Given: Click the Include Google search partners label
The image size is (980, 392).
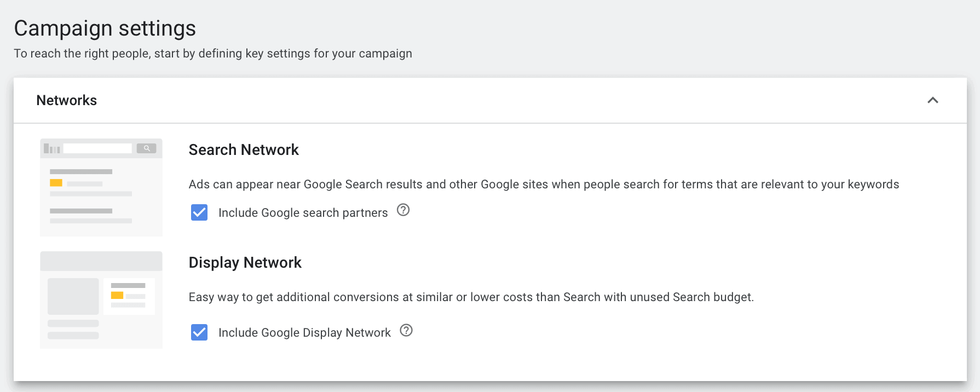Looking at the screenshot, I should tap(303, 213).
